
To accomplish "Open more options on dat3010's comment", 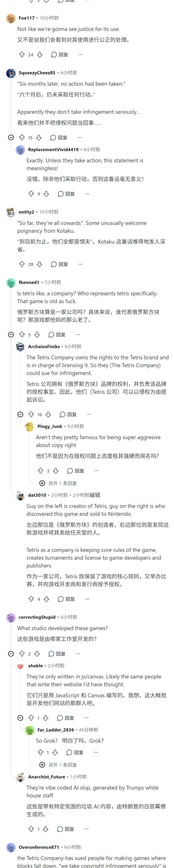I will click(88, 599).
